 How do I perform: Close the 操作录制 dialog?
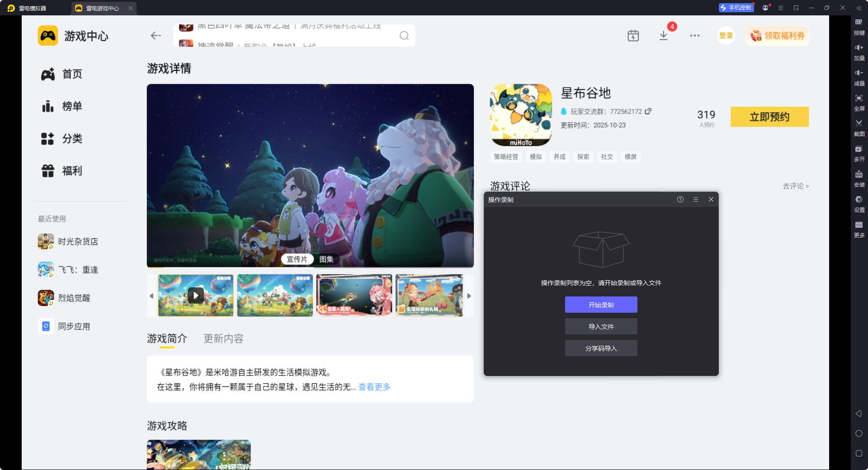[x=711, y=199]
